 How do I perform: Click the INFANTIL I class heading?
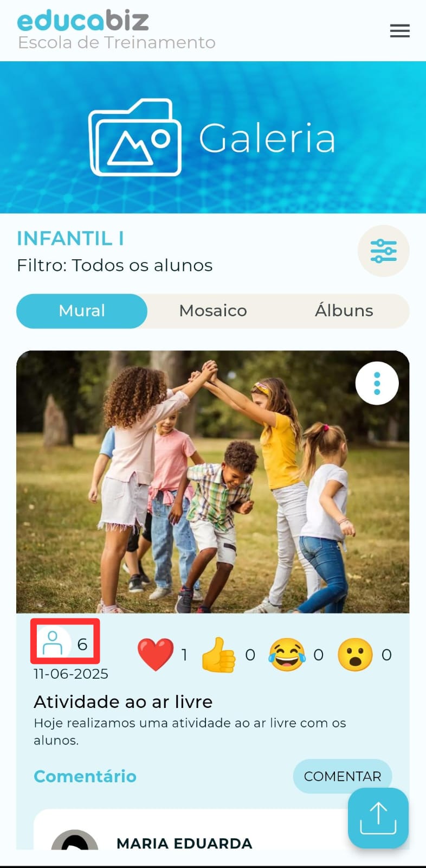[x=70, y=238]
